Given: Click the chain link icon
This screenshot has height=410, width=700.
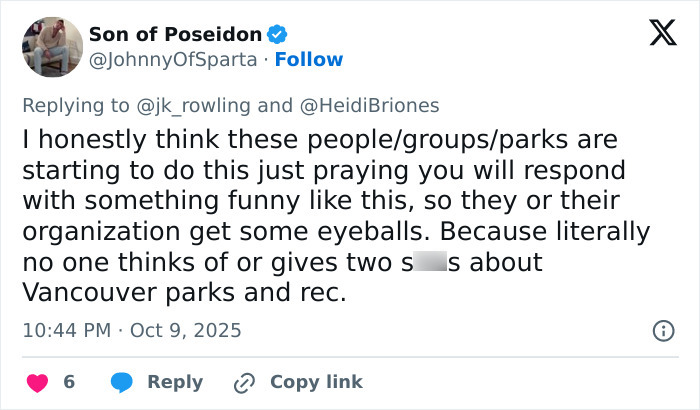Looking at the screenshot, I should click(x=244, y=382).
